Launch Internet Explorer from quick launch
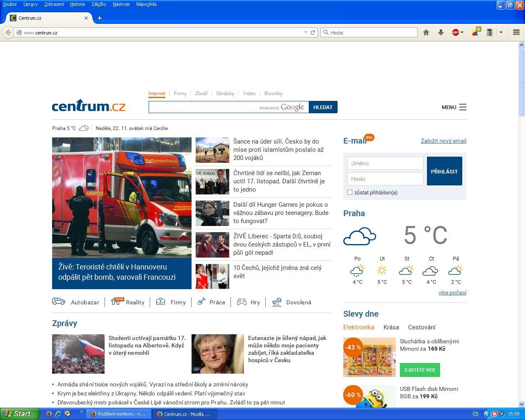Screen dimensions: 525x420 click(x=58, y=414)
